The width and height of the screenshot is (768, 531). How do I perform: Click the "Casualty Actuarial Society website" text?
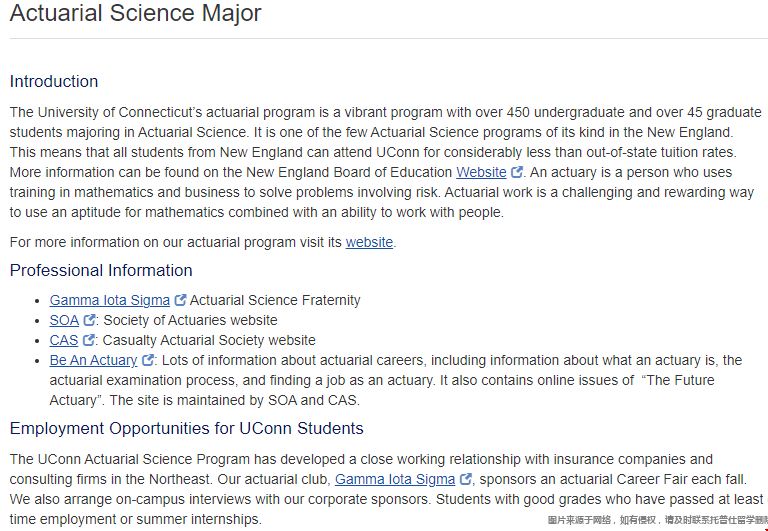coord(209,340)
